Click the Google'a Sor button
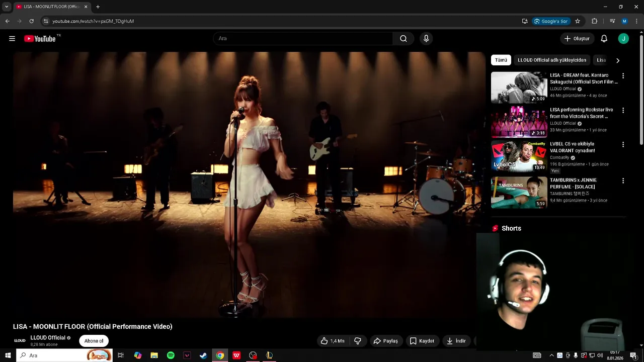This screenshot has height=362, width=644. (x=551, y=21)
